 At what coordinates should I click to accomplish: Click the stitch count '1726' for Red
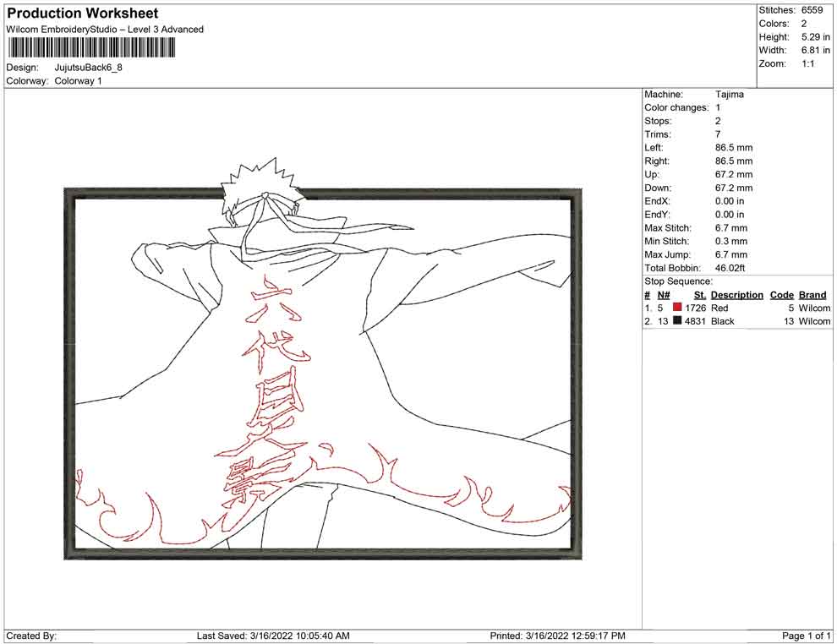[695, 308]
